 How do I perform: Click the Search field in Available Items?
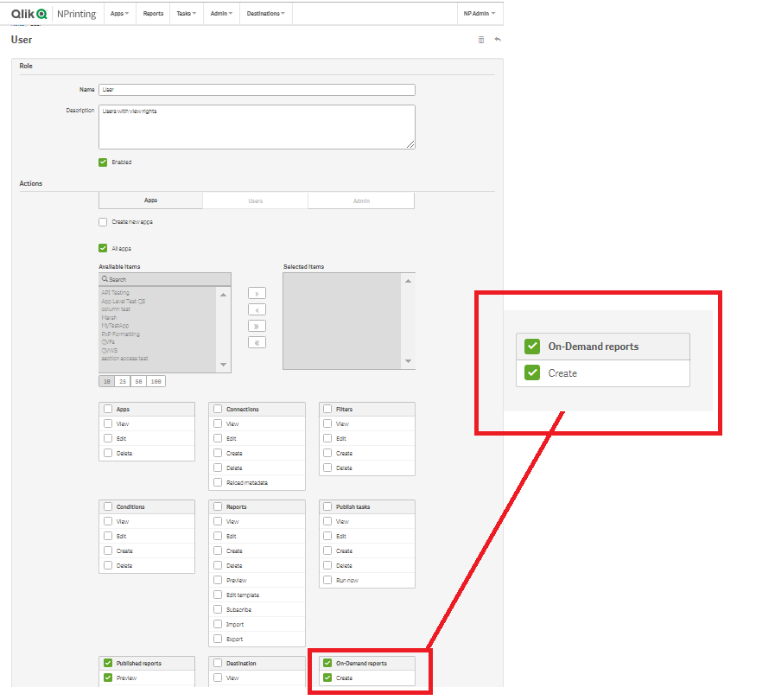pyautogui.click(x=165, y=279)
